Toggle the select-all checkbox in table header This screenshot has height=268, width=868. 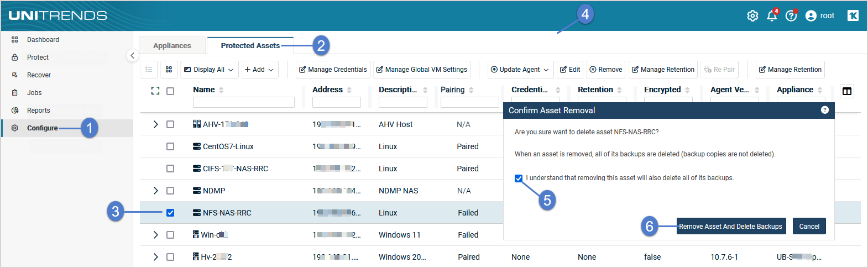point(170,91)
